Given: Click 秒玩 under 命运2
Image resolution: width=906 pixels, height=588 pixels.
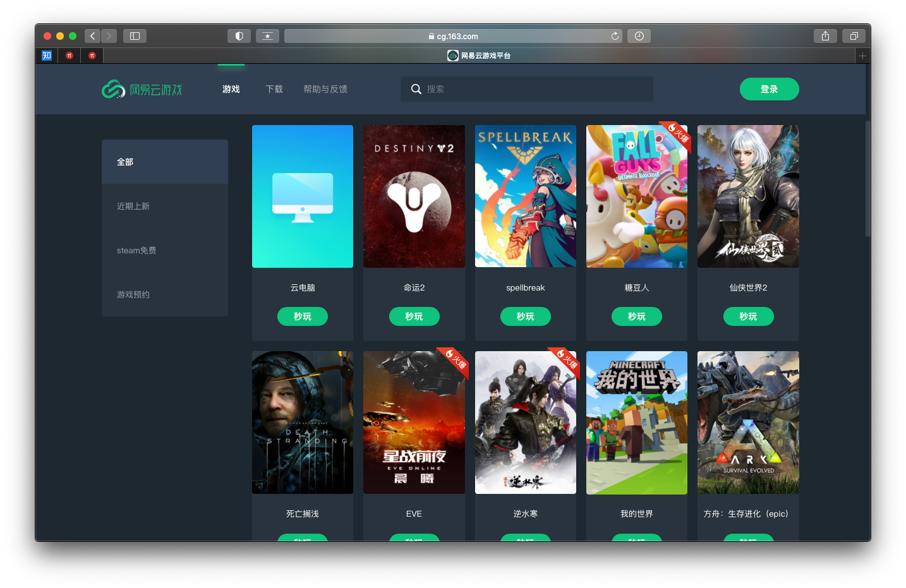Looking at the screenshot, I should tap(414, 316).
